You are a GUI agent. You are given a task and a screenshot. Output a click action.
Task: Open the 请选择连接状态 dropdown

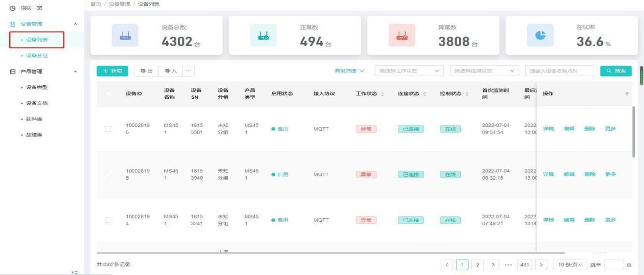pos(484,71)
